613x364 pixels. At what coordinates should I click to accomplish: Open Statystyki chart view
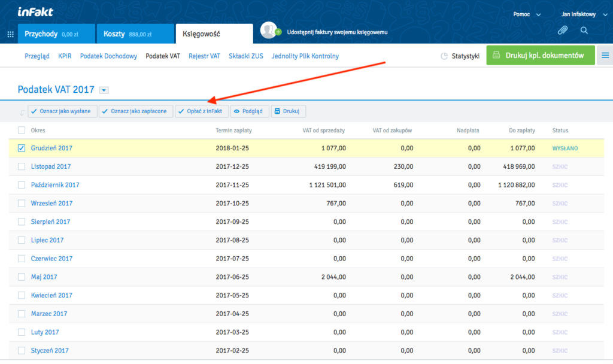(460, 56)
